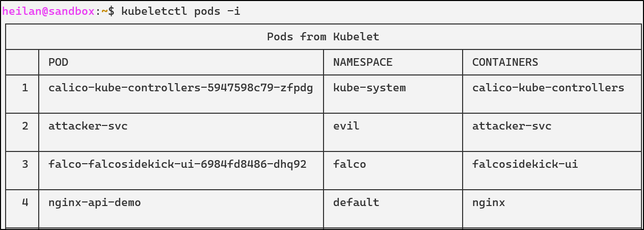Screen dimensions: 644x230
Task: Click the falco namespace cell
Action: [350, 164]
